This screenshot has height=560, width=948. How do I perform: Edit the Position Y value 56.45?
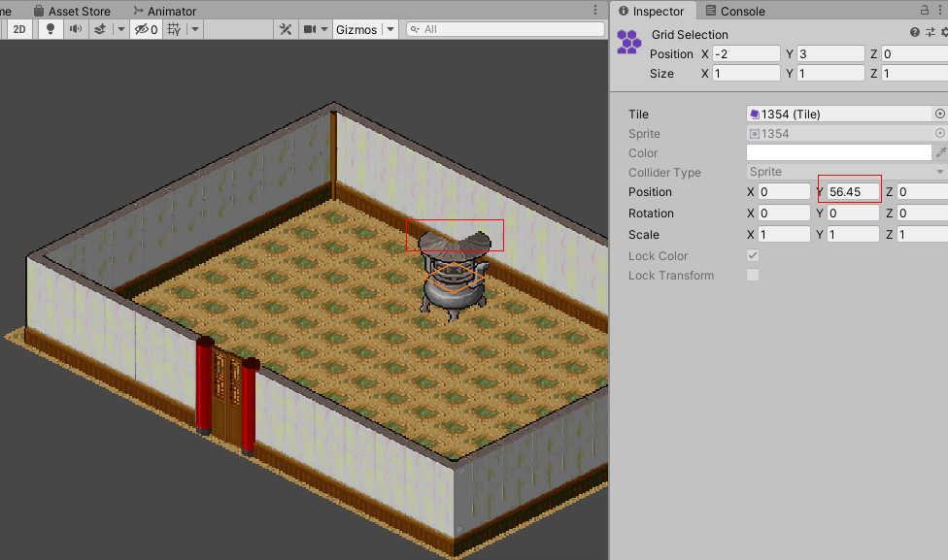[849, 191]
